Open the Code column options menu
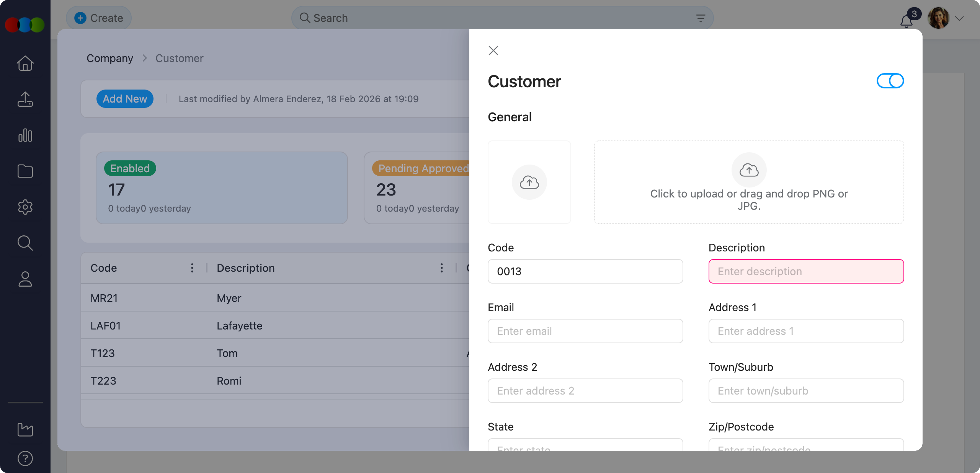This screenshot has width=980, height=473. point(192,268)
